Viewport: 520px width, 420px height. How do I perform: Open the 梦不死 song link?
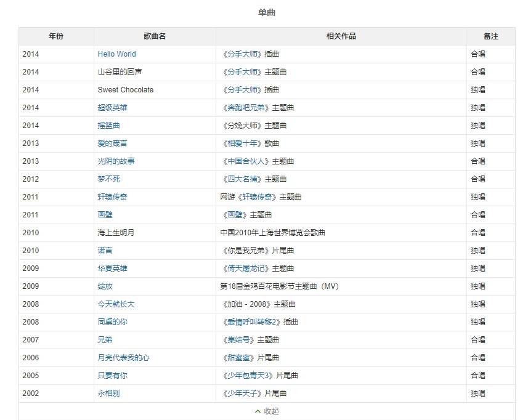pyautogui.click(x=109, y=179)
